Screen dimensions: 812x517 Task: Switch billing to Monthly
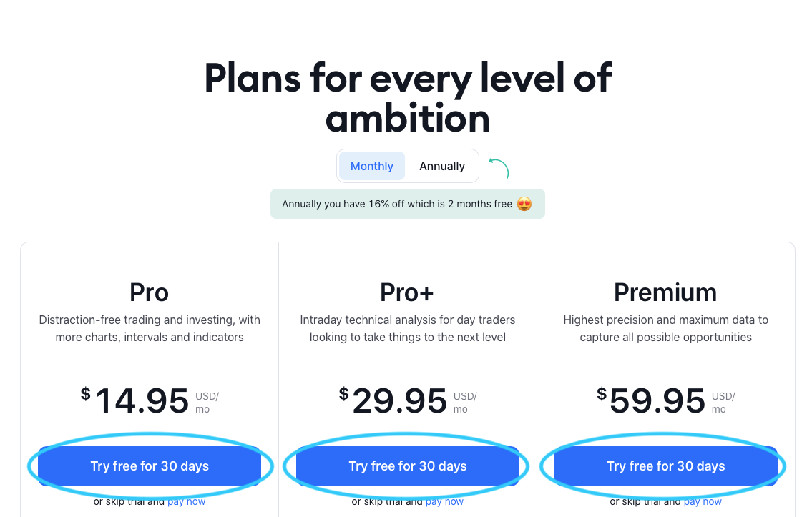371,166
